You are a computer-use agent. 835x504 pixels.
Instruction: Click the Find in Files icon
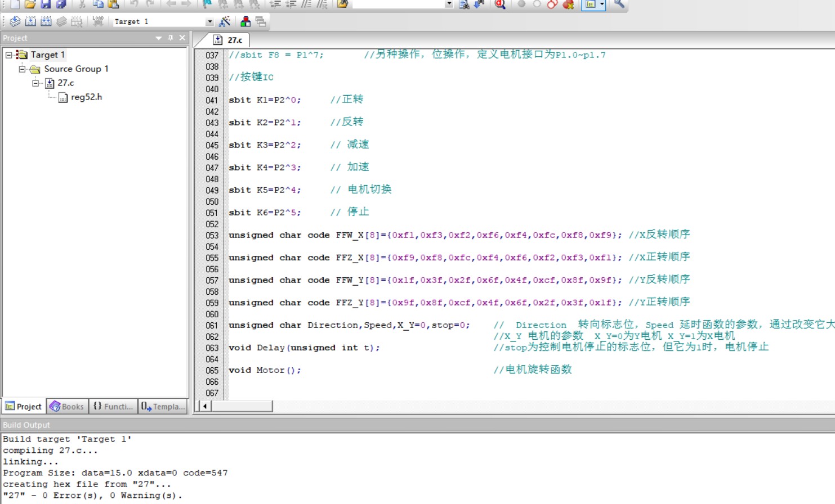(x=342, y=4)
